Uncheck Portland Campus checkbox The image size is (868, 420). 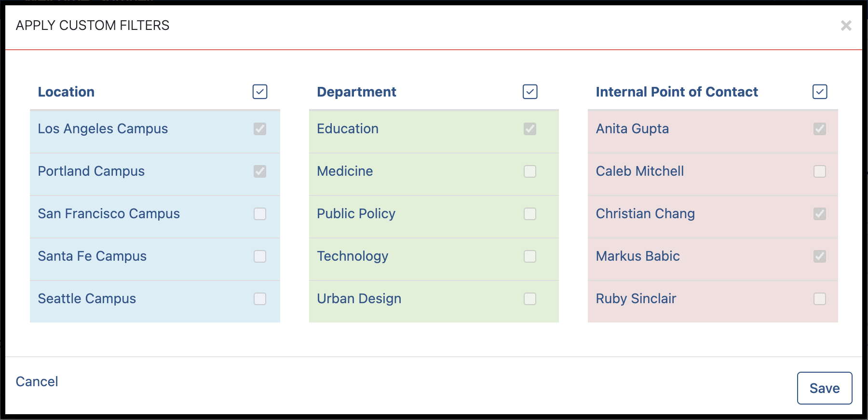pos(260,171)
